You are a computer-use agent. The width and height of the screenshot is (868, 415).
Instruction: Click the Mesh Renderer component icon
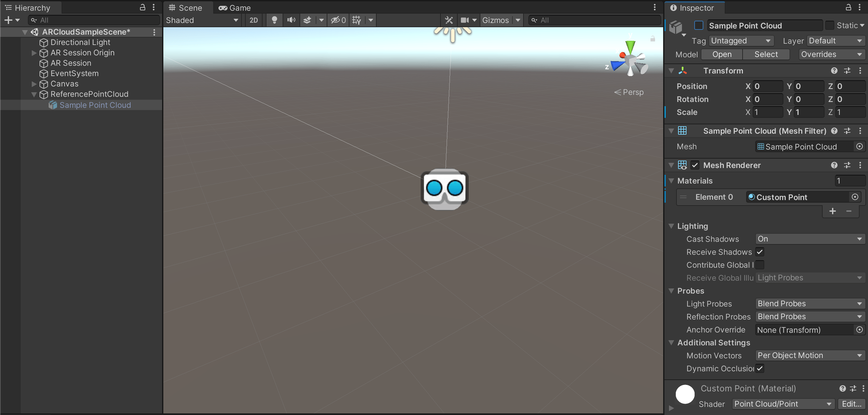(683, 165)
